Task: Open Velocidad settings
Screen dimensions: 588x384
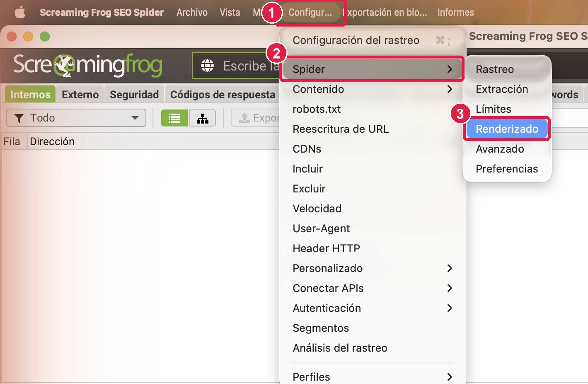Action: (373, 209)
